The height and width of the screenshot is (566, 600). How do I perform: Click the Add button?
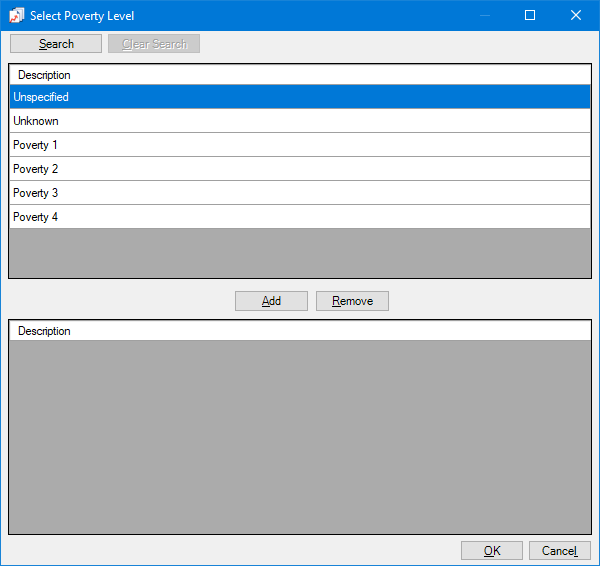[x=271, y=301]
